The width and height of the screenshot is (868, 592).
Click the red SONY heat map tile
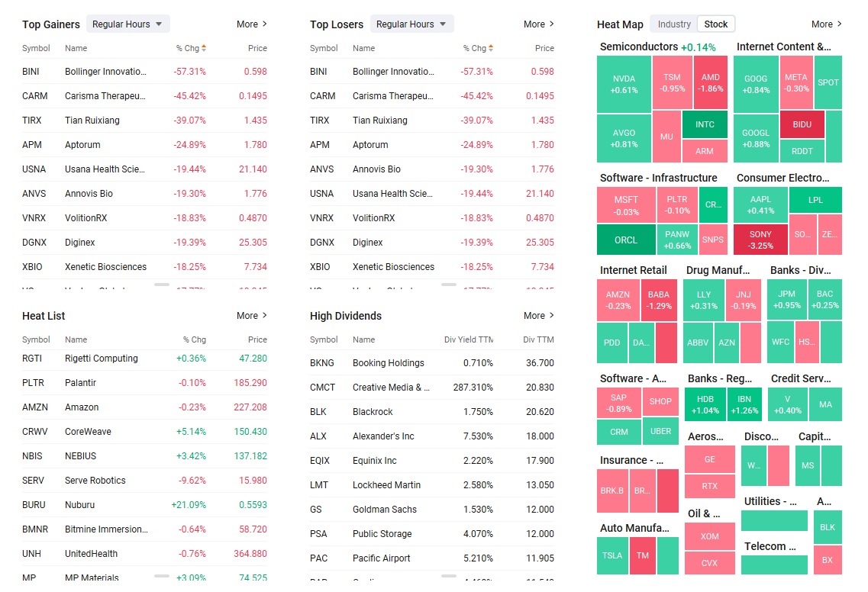(x=760, y=240)
